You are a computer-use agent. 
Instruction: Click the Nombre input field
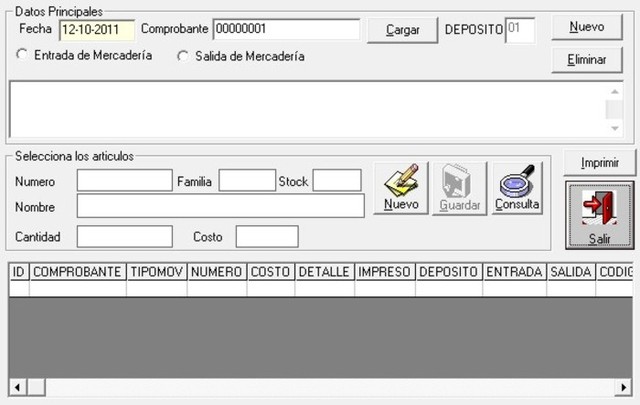pos(220,206)
